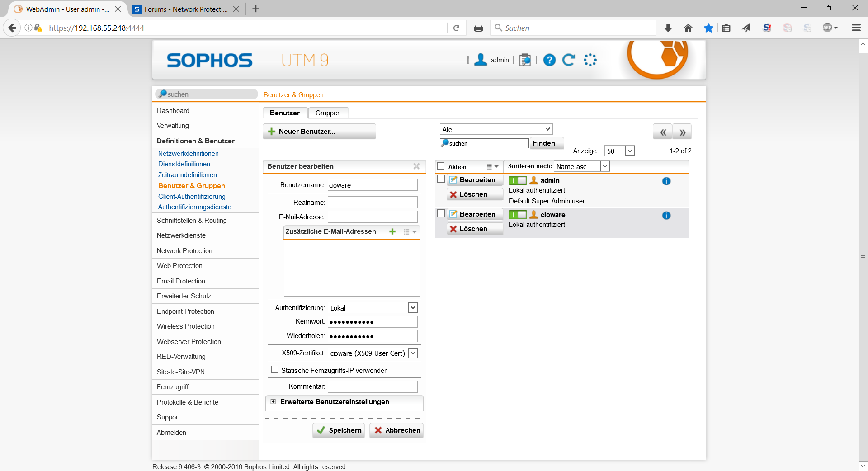Reload the page in address bar

click(x=457, y=28)
